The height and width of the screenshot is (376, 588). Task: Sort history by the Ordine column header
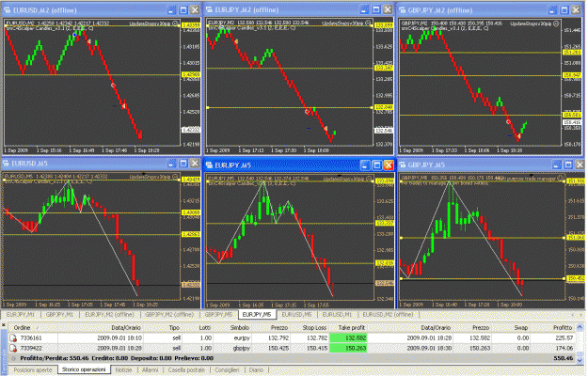coord(23,328)
